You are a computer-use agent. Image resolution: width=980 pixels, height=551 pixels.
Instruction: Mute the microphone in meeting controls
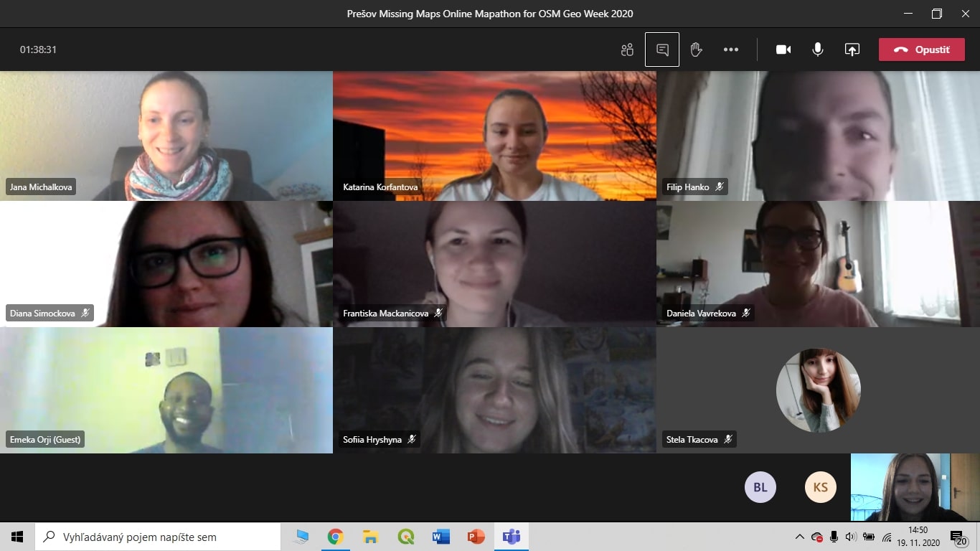point(817,50)
